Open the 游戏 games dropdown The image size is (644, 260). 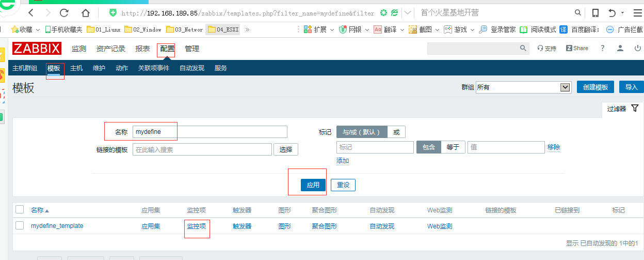[459, 29]
